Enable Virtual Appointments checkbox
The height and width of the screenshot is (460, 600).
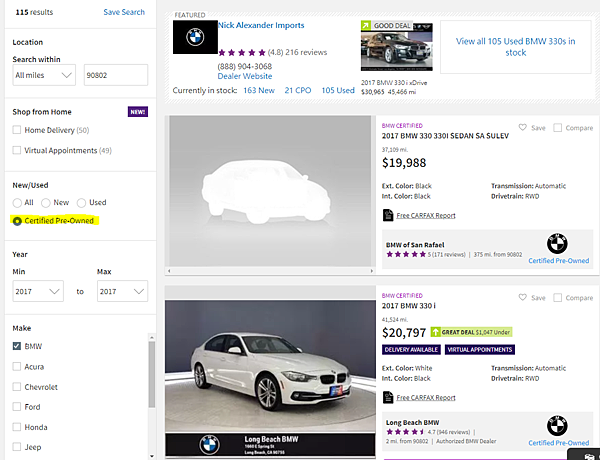click(x=16, y=150)
